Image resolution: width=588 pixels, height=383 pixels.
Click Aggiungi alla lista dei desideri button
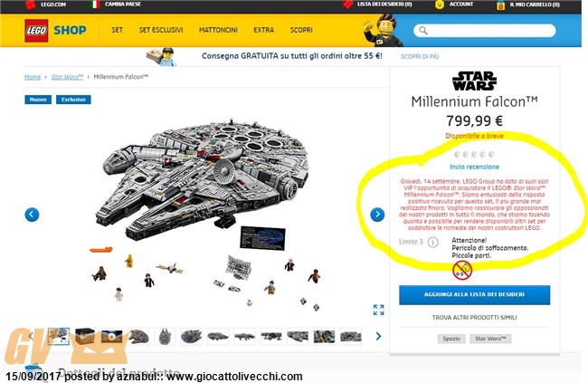click(x=474, y=295)
